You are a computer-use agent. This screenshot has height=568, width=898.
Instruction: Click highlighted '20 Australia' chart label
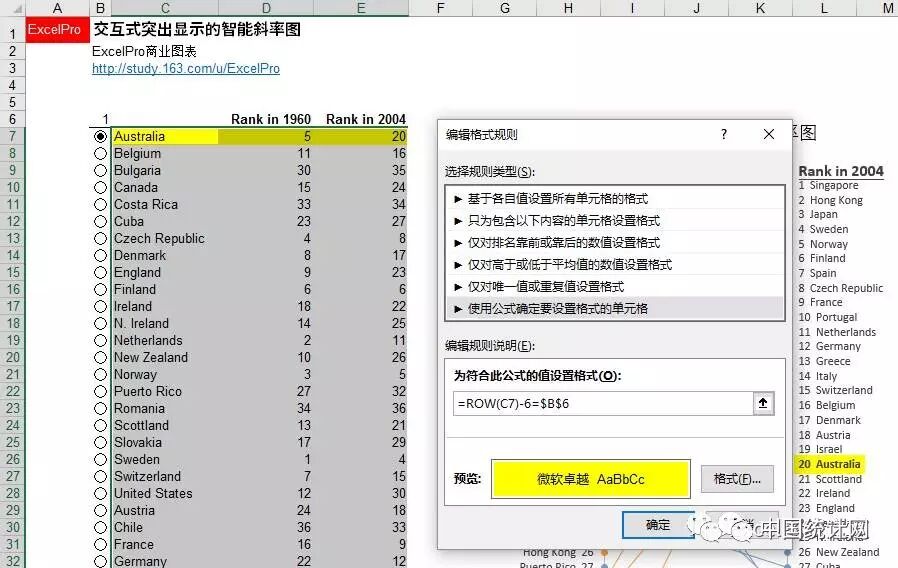pos(829,464)
